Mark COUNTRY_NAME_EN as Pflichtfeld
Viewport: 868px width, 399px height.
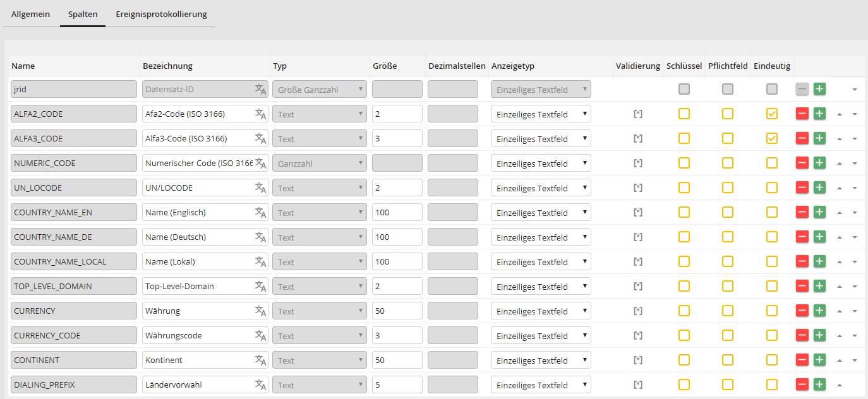click(x=727, y=212)
